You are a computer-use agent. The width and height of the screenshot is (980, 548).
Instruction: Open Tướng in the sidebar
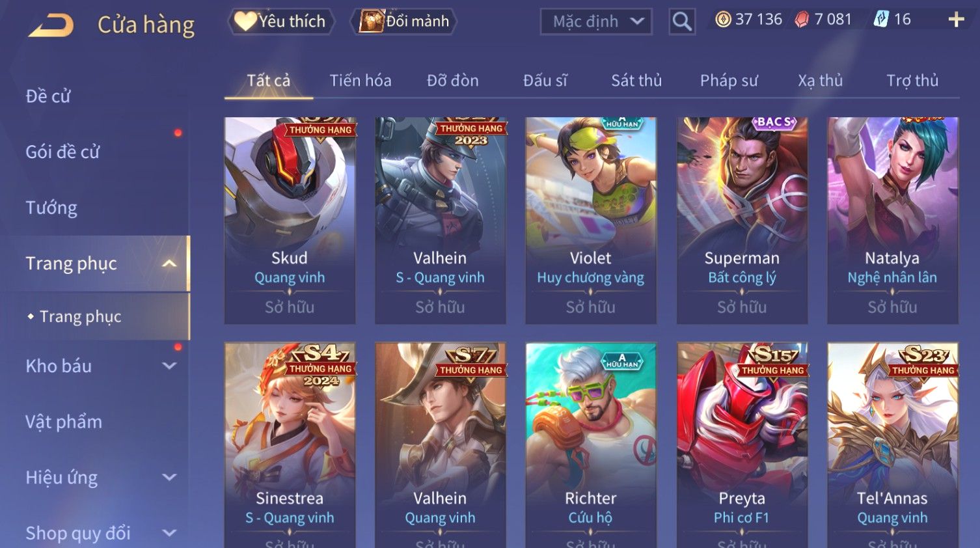(51, 208)
